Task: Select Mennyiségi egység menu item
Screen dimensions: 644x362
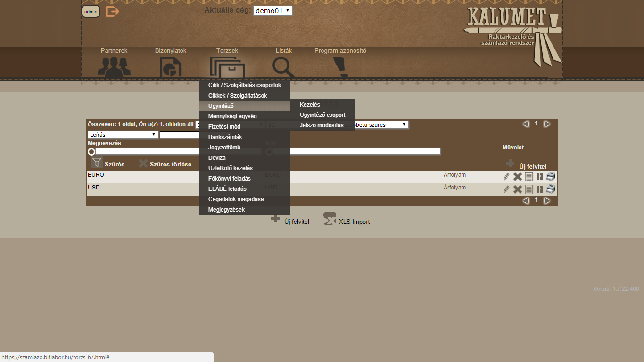Action: pyautogui.click(x=245, y=116)
